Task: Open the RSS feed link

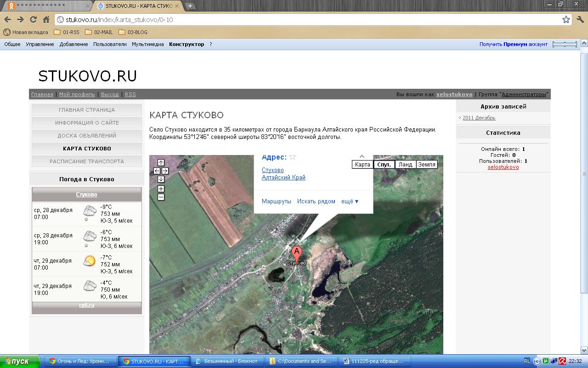Action: pos(130,94)
